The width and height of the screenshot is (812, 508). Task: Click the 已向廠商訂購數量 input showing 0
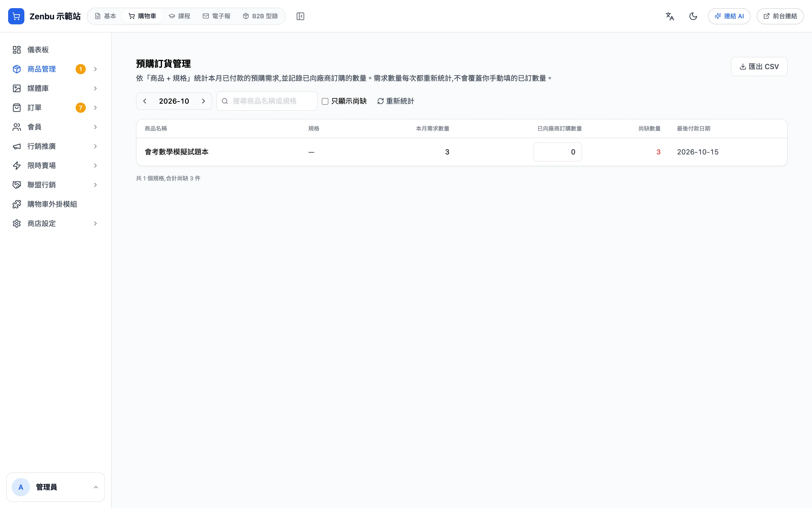pyautogui.click(x=558, y=152)
